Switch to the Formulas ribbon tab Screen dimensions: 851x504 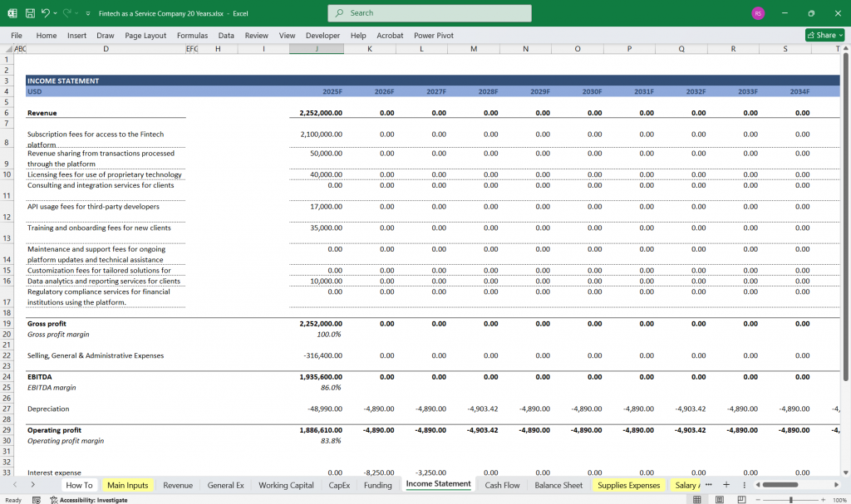click(192, 35)
